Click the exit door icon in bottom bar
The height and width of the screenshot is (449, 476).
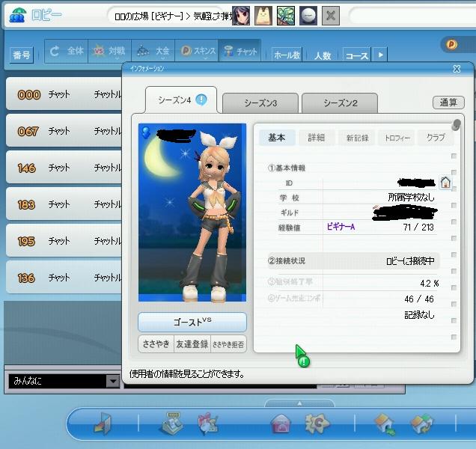(103, 424)
